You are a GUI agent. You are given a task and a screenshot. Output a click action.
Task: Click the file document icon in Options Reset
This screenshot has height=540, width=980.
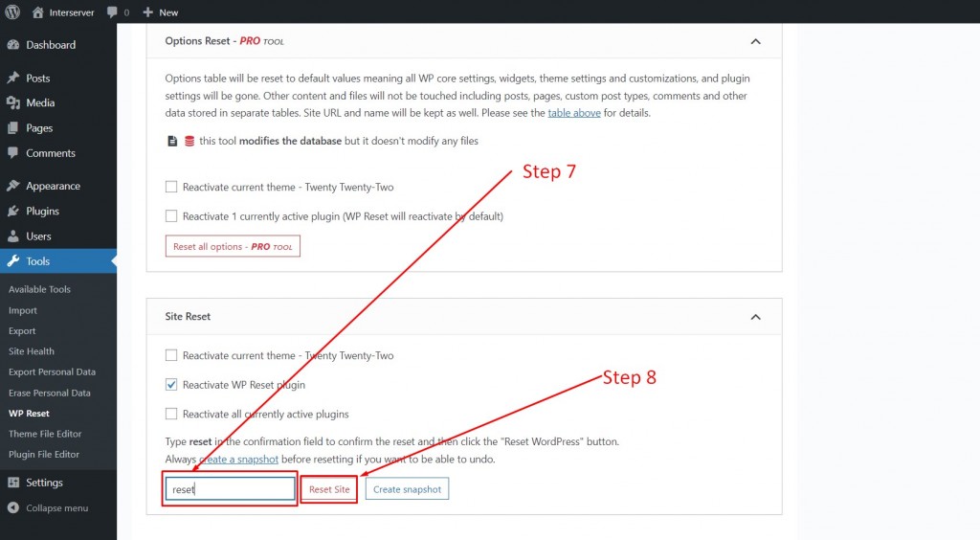pyautogui.click(x=172, y=142)
